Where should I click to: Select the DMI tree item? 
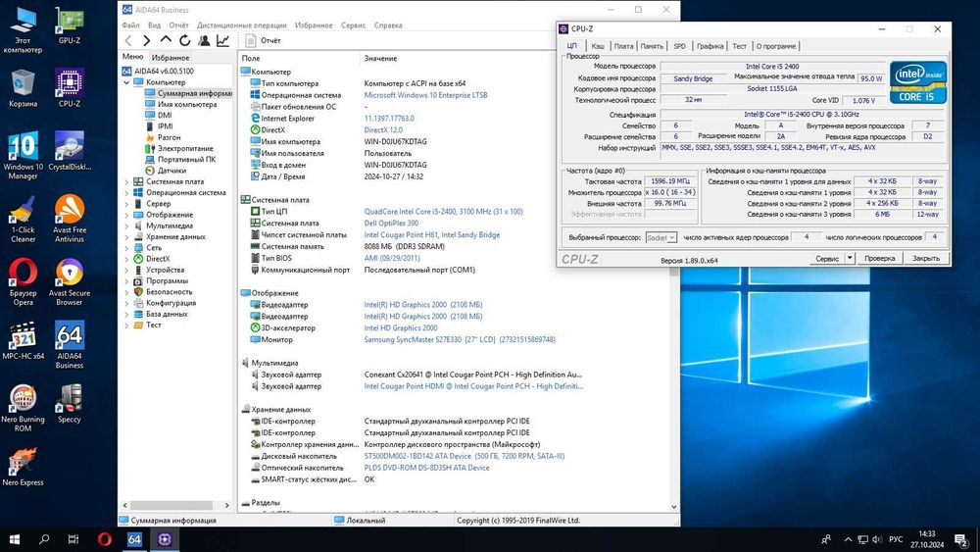(x=165, y=116)
